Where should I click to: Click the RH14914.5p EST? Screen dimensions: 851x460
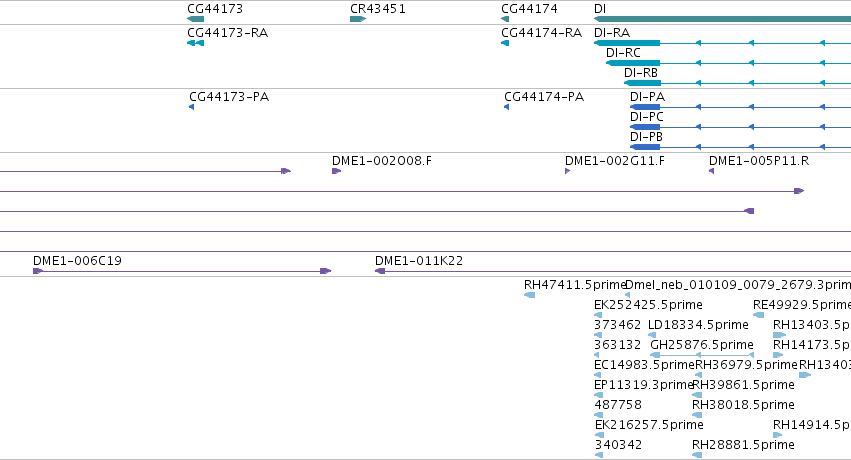click(x=778, y=435)
